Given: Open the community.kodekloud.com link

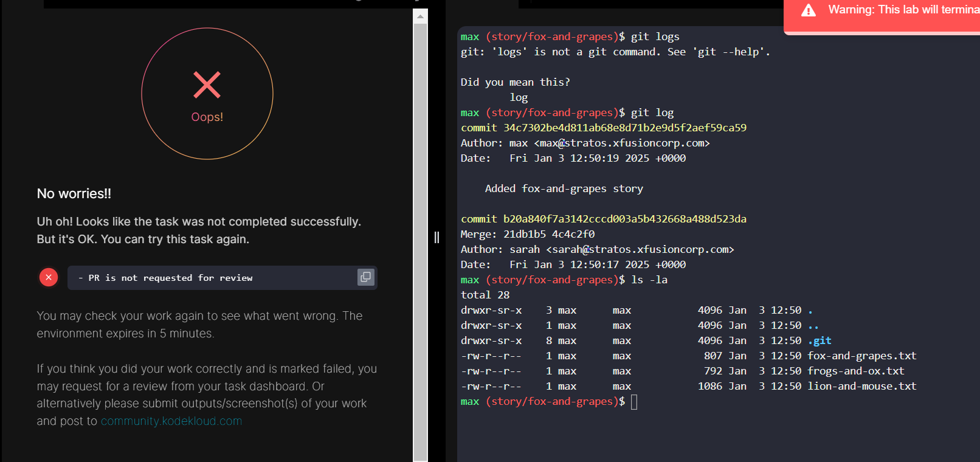Looking at the screenshot, I should (x=171, y=421).
